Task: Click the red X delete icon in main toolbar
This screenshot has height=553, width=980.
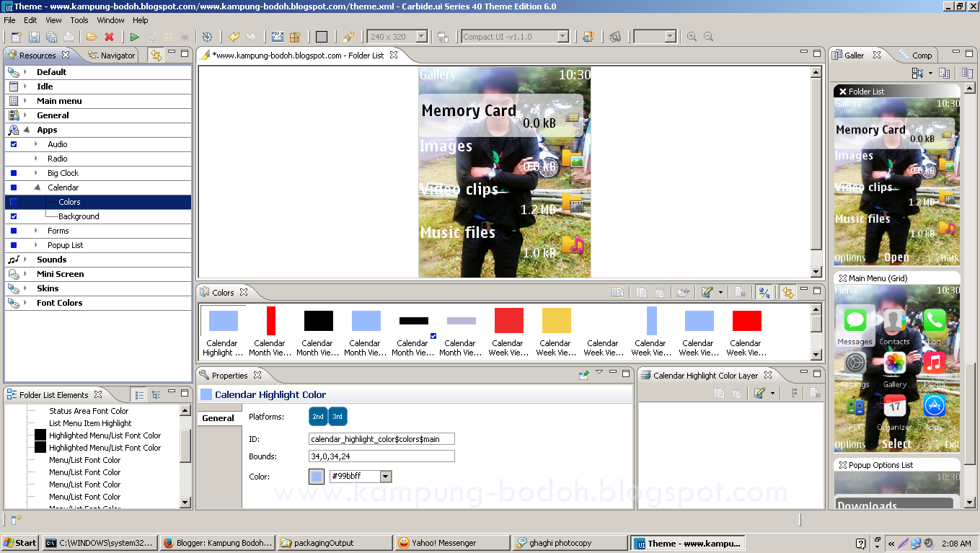Action: [x=109, y=37]
